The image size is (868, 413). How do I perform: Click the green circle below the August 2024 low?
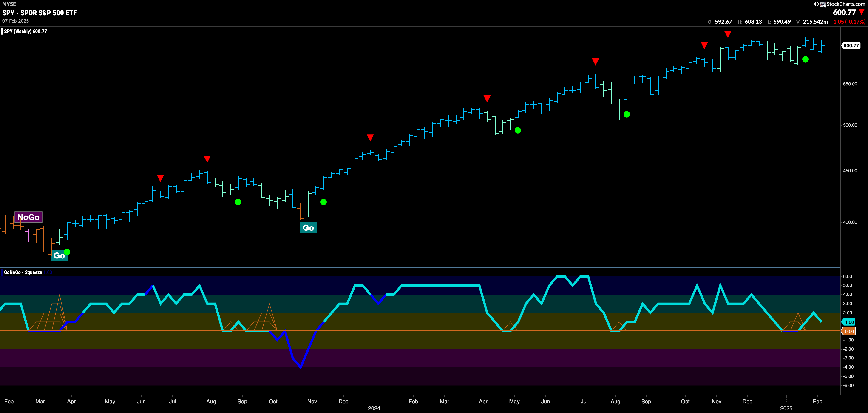[x=627, y=114]
